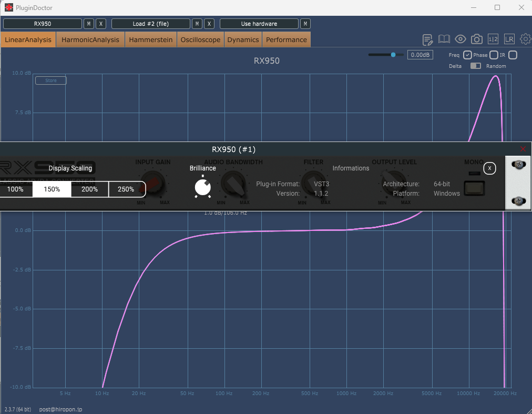Click the Brilliance knob

pyautogui.click(x=202, y=187)
